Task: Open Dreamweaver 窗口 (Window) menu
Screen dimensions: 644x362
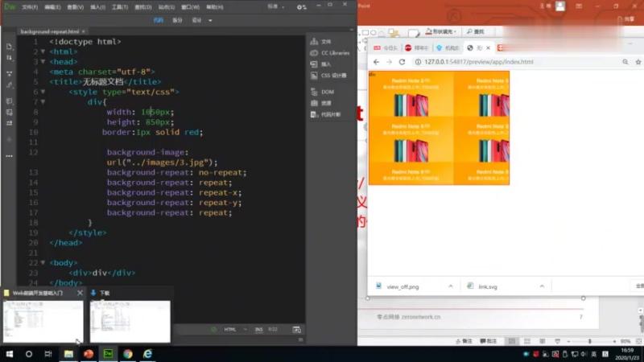Action: click(x=191, y=7)
